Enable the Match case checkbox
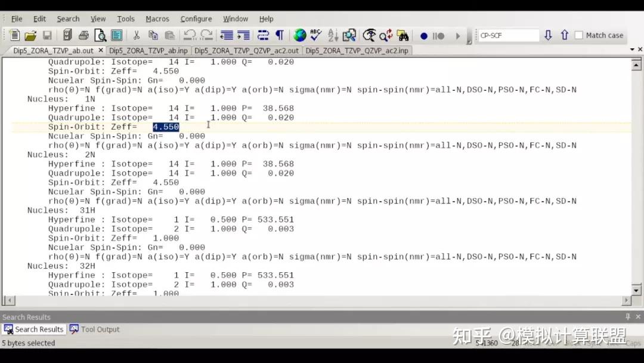 (x=578, y=35)
